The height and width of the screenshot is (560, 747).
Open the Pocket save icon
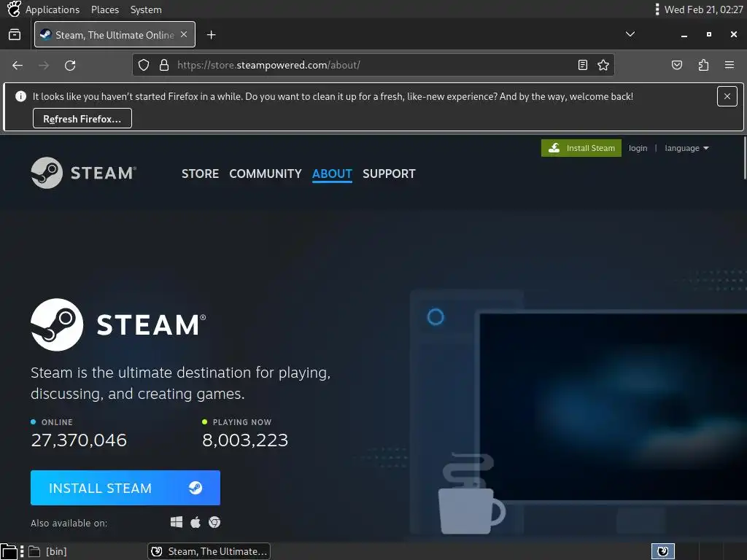coord(677,65)
